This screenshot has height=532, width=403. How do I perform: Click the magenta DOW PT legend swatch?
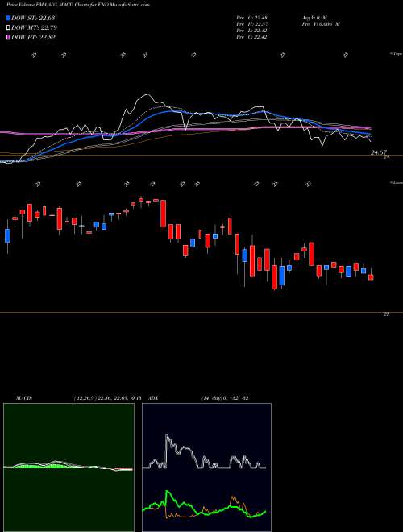click(x=9, y=38)
